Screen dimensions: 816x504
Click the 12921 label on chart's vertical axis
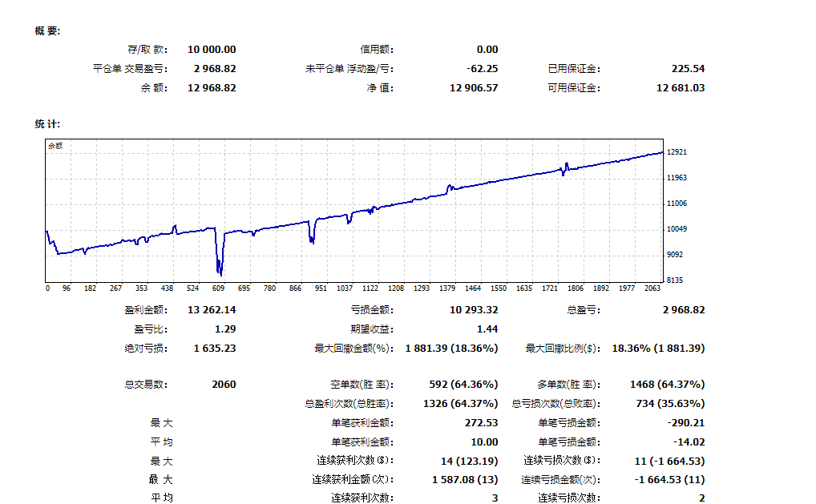tap(676, 152)
